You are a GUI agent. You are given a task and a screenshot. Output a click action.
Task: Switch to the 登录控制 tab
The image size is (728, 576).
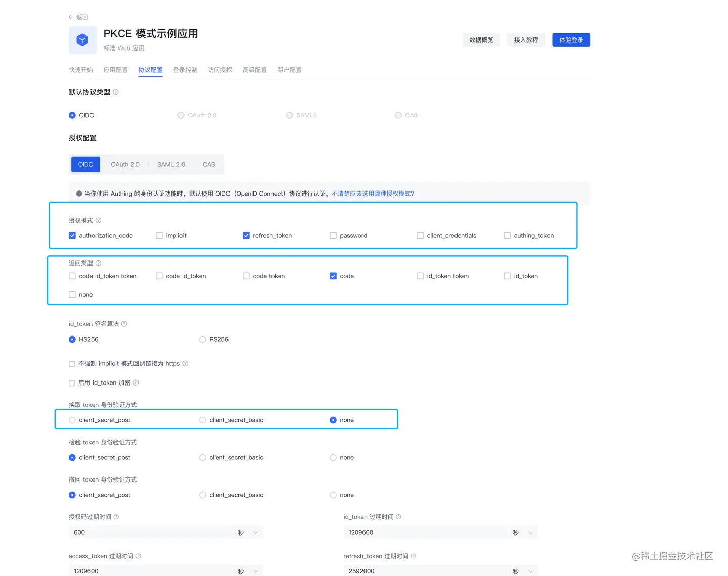(x=185, y=70)
